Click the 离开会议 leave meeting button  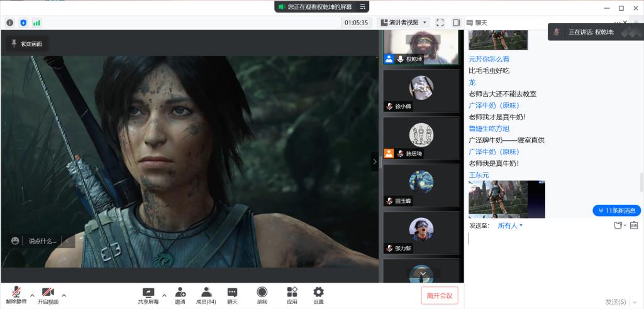440,295
